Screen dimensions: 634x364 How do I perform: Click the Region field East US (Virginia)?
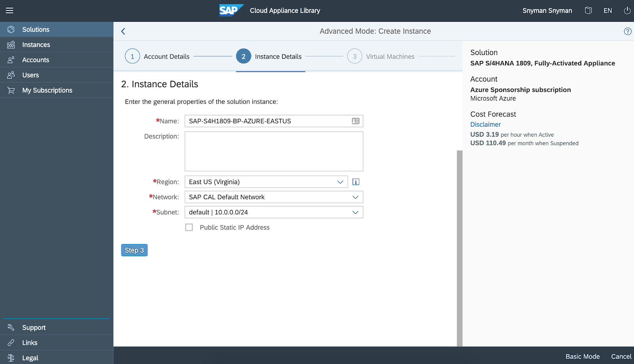[266, 182]
